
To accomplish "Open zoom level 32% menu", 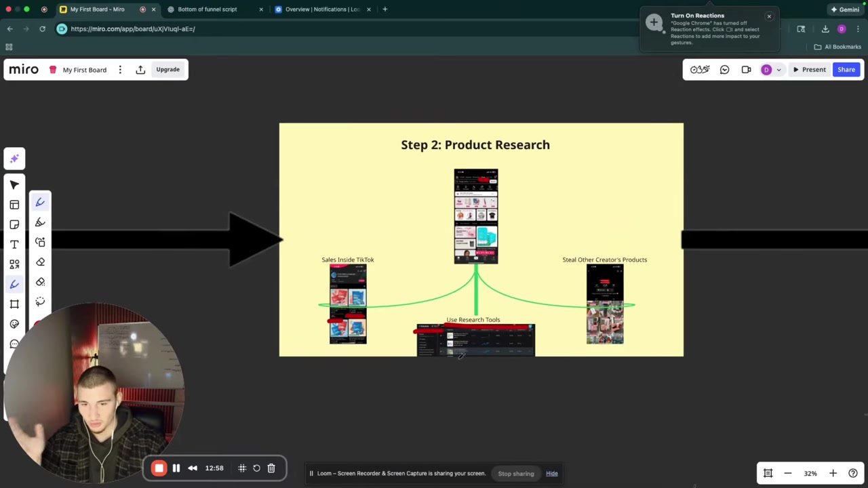I will (810, 473).
